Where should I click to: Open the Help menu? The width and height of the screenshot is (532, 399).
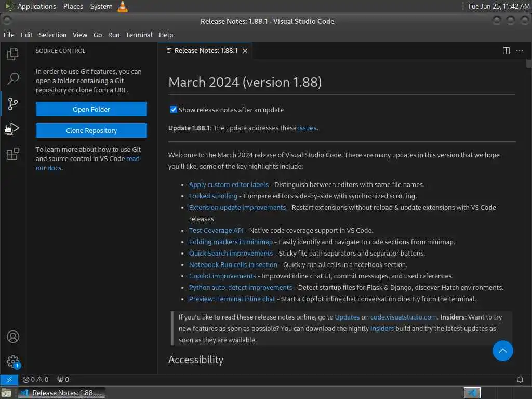click(x=166, y=35)
